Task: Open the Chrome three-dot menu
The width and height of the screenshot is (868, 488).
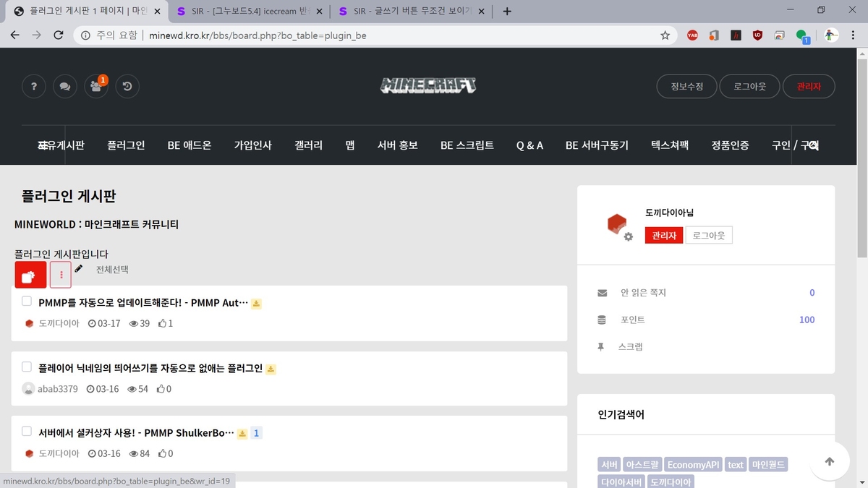Action: [x=854, y=35]
